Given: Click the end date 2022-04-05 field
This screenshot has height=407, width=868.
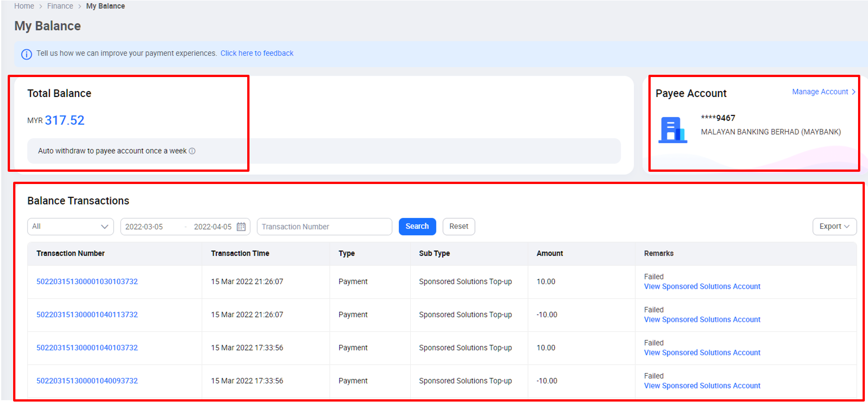Looking at the screenshot, I should pos(212,227).
